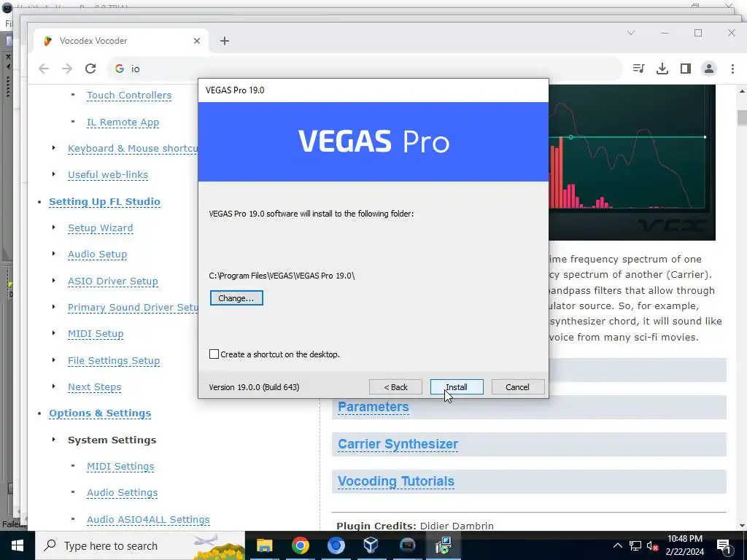This screenshot has height=560, width=747.
Task: Show hidden system tray icons
Action: (x=617, y=545)
